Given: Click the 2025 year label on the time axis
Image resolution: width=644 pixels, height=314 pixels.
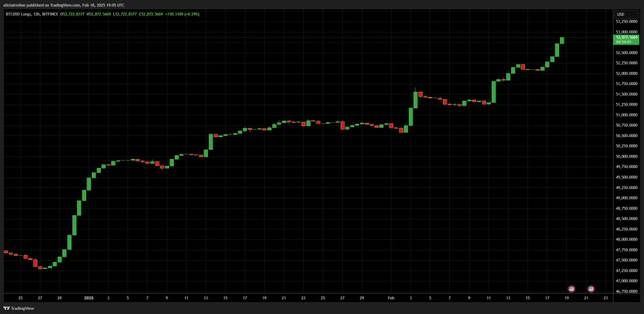Looking at the screenshot, I should pos(89,297).
